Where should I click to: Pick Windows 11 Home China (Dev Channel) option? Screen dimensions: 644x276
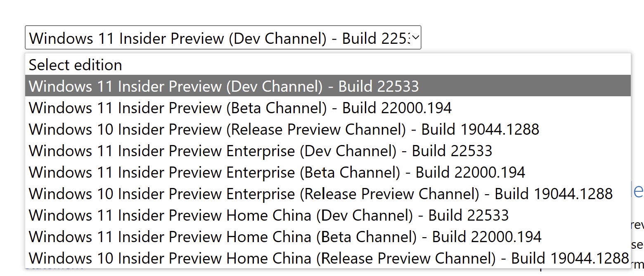269,215
